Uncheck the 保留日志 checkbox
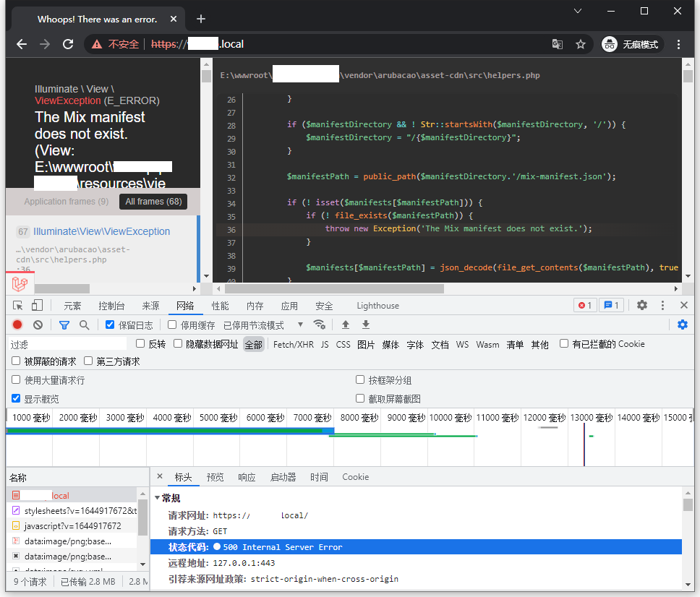Viewport: 700px width, 597px height. point(110,325)
